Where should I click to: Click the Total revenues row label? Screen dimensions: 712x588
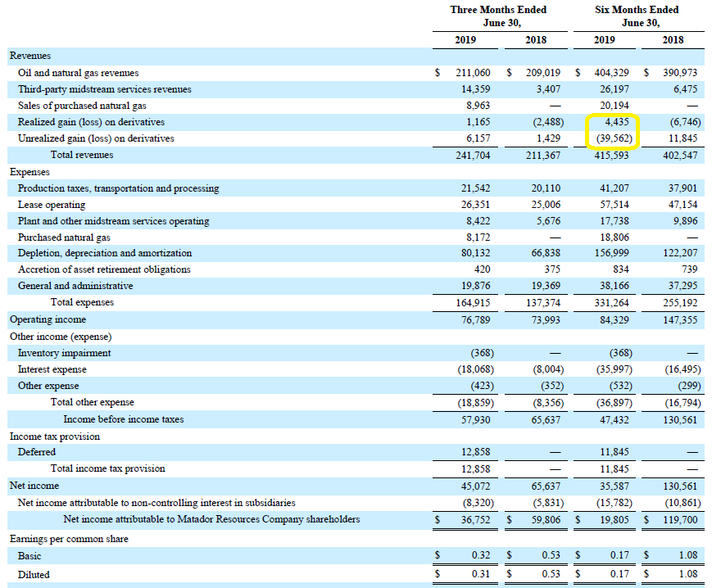click(82, 155)
